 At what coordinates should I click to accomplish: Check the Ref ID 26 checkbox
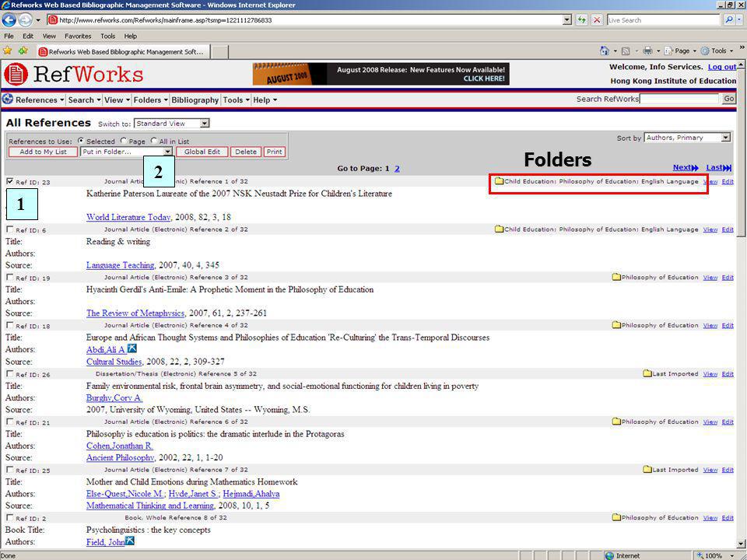tap(10, 374)
